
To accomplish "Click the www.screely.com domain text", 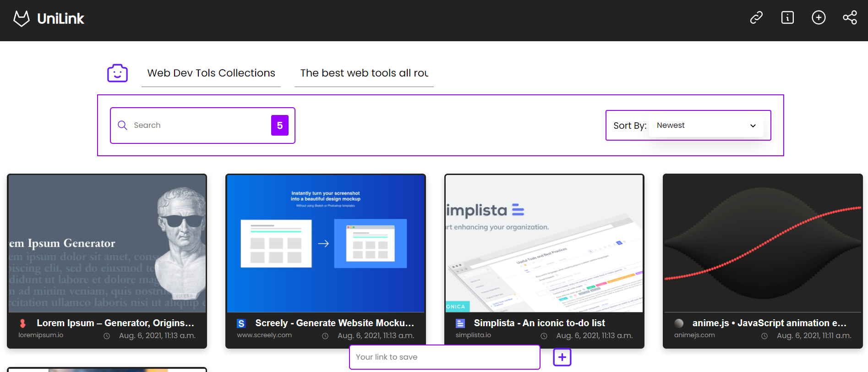I will click(264, 335).
